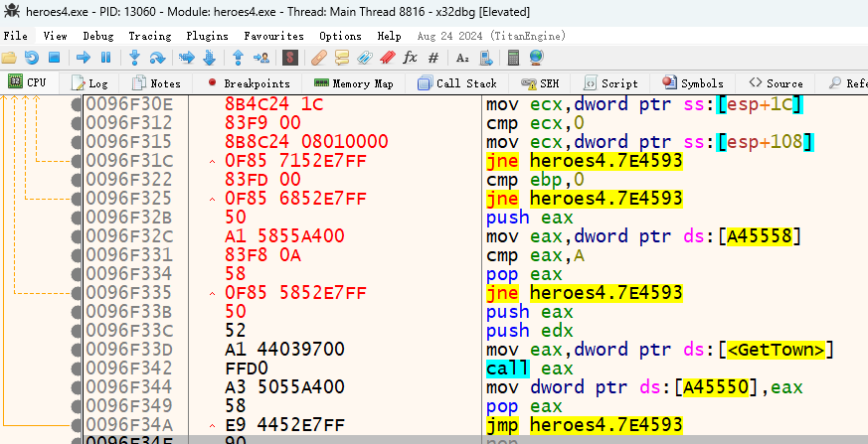Viewport: 868px width, 444px height.
Task: Select the 'call eax' instruction
Action: click(530, 368)
